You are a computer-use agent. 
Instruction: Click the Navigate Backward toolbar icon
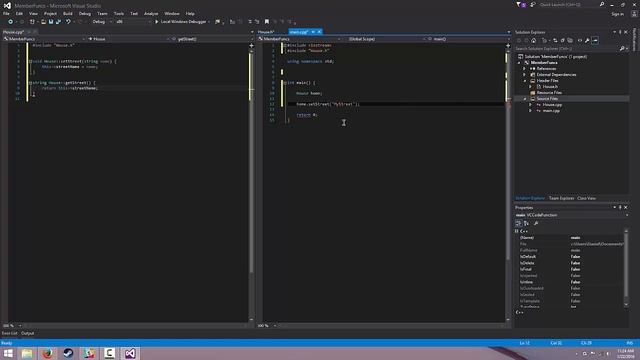(x=11, y=22)
